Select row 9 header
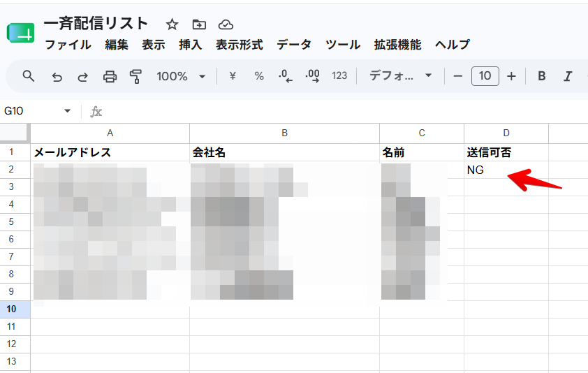 (15, 291)
